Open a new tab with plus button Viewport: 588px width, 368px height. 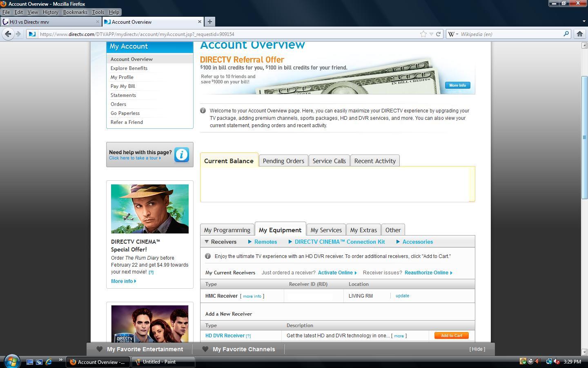(209, 22)
